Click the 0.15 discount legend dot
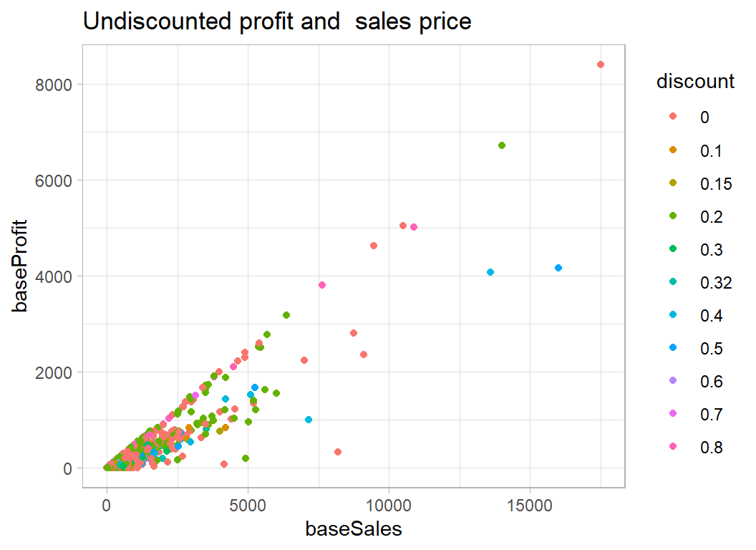 (x=673, y=184)
